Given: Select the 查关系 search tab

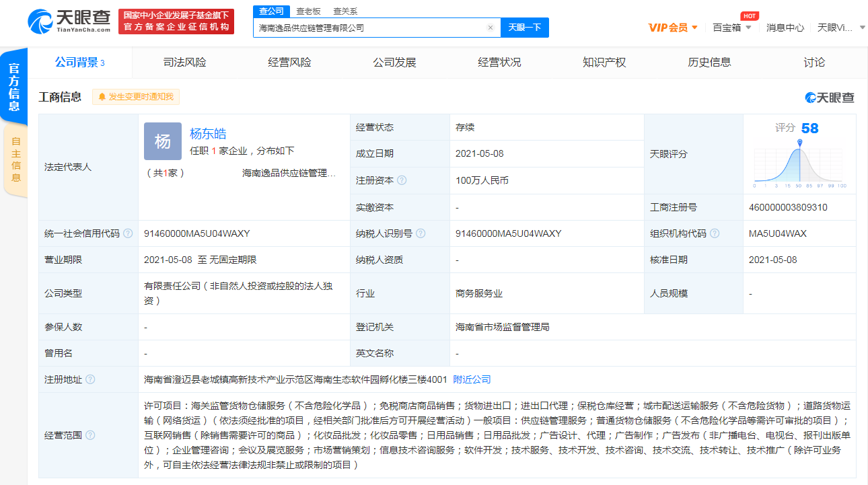Looking at the screenshot, I should (x=346, y=11).
